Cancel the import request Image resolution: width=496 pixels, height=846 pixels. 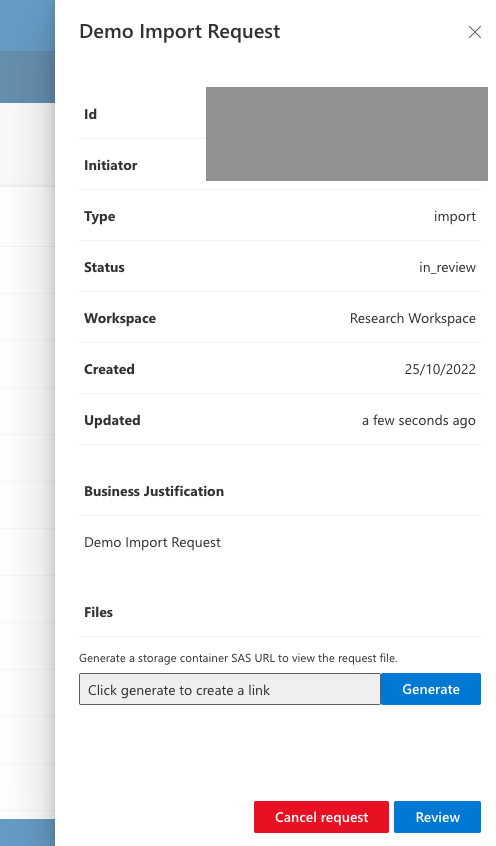[321, 817]
